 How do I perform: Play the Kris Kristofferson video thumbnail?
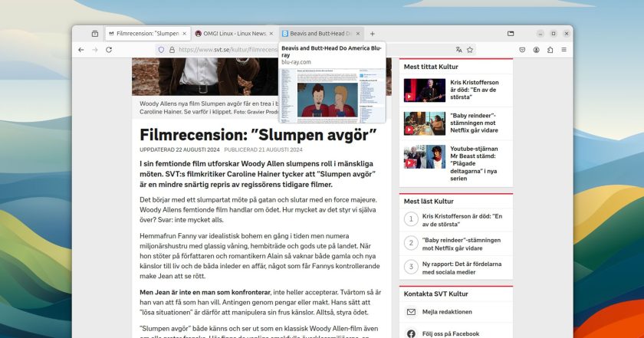pyautogui.click(x=424, y=90)
